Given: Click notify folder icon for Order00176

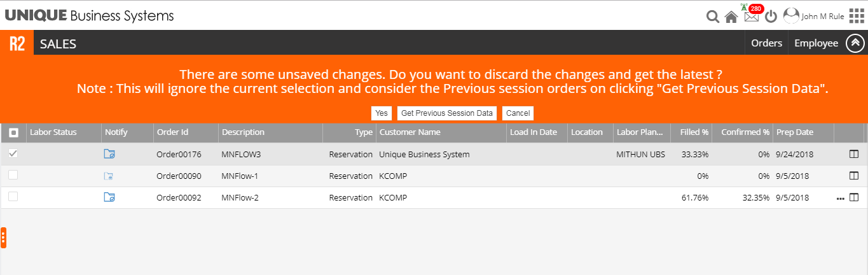Looking at the screenshot, I should coord(109,154).
